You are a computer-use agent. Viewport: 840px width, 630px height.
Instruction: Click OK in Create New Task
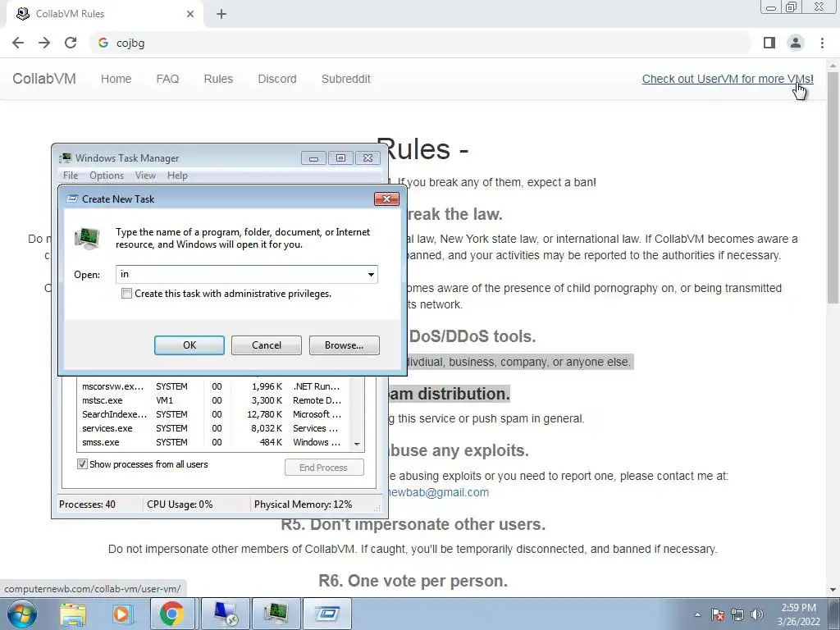click(x=189, y=345)
